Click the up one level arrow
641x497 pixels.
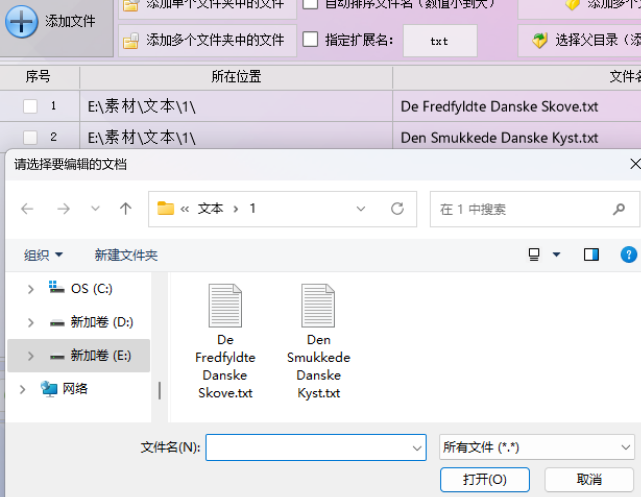point(125,209)
